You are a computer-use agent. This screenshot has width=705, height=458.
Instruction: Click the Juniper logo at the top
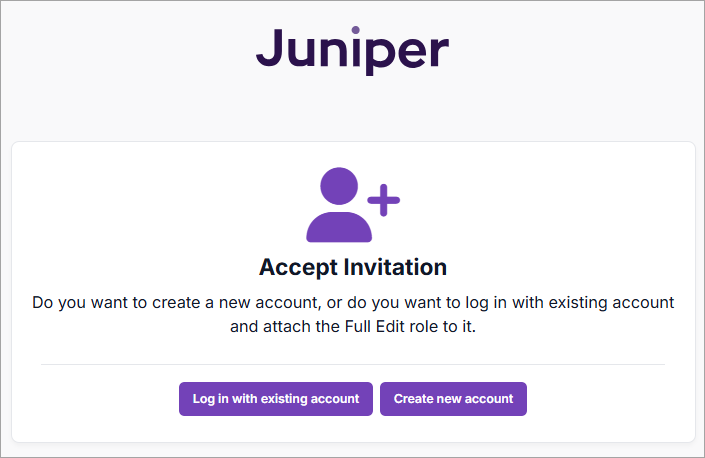[x=352, y=48]
